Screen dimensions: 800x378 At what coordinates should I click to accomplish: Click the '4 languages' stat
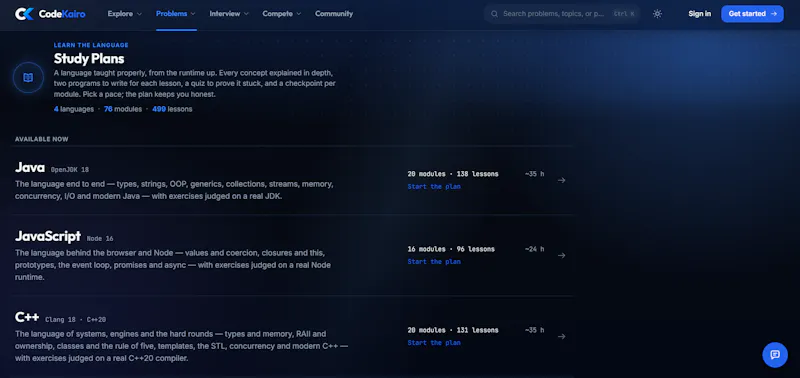pyautogui.click(x=73, y=109)
